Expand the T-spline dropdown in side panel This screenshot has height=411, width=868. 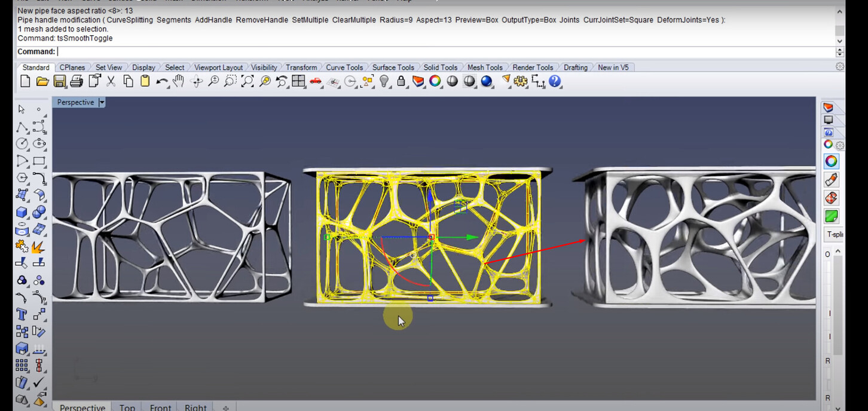[834, 235]
